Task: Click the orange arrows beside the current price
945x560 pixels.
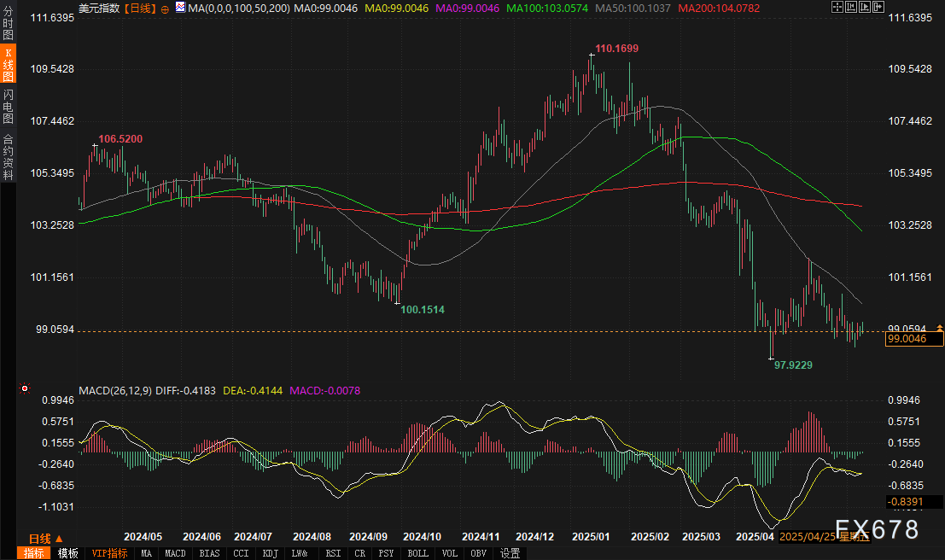Action: click(940, 328)
